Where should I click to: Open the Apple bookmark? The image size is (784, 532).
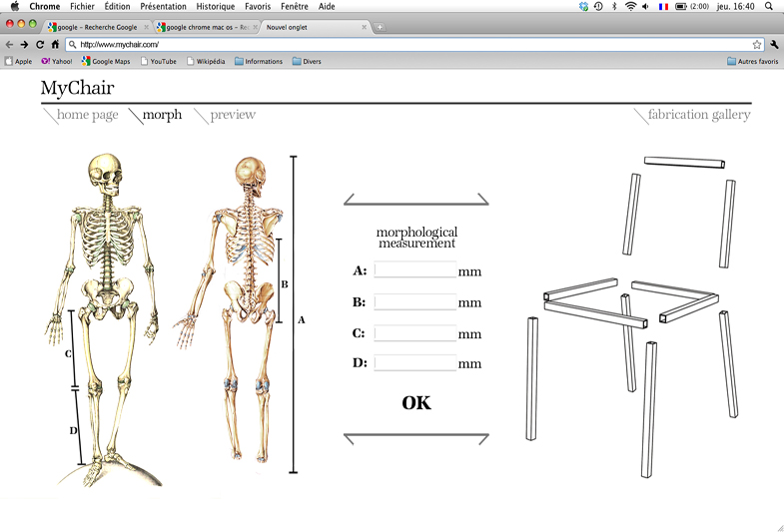pyautogui.click(x=19, y=62)
